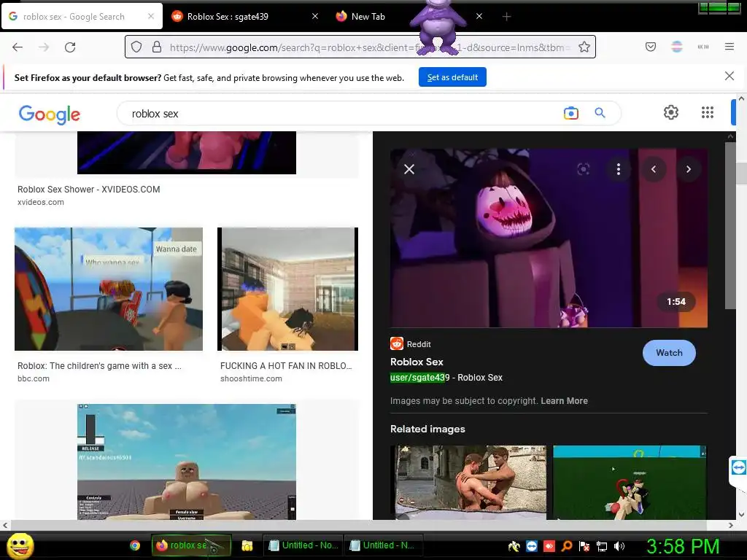Open the Save to Pocket icon

coord(651,47)
